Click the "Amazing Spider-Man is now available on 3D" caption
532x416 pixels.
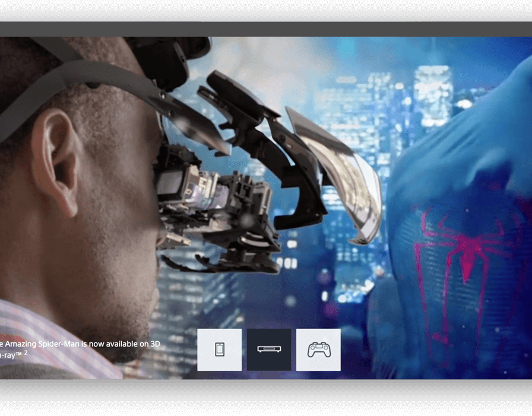(83, 344)
